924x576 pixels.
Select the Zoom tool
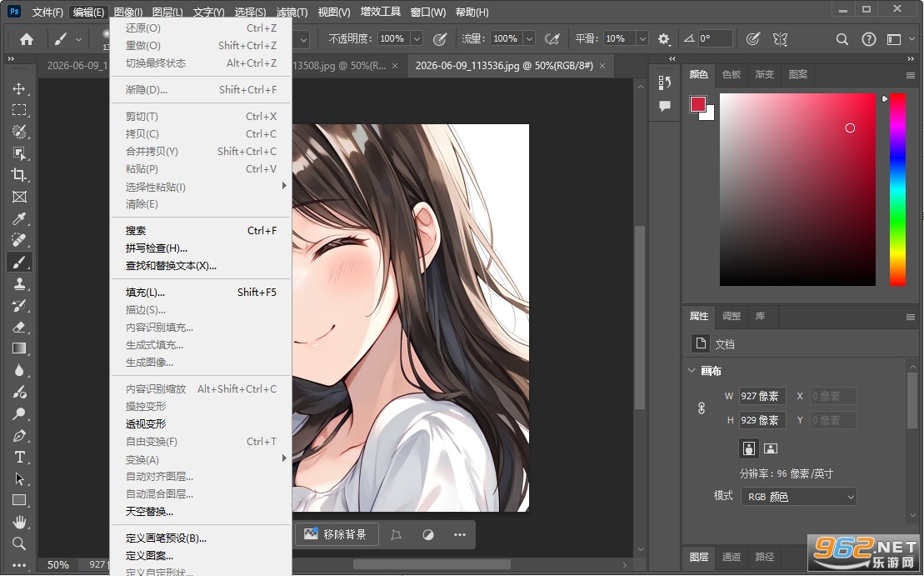click(x=19, y=543)
